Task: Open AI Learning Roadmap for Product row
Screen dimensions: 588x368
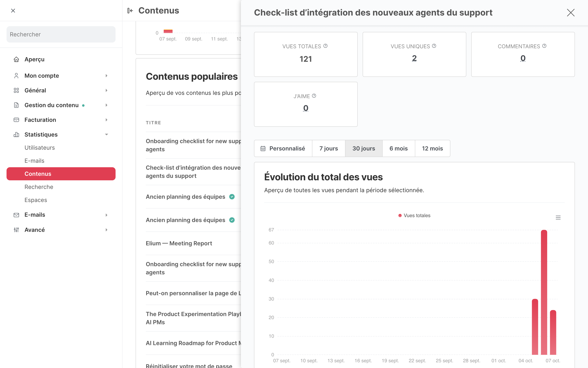Action: (x=193, y=343)
